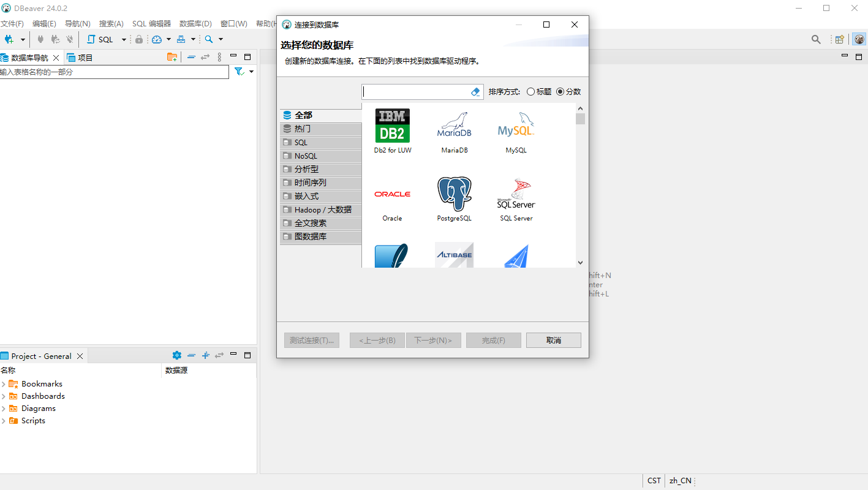Image resolution: width=868 pixels, height=490 pixels.
Task: Expand the Bookmarks folder in Project panel
Action: click(5, 383)
